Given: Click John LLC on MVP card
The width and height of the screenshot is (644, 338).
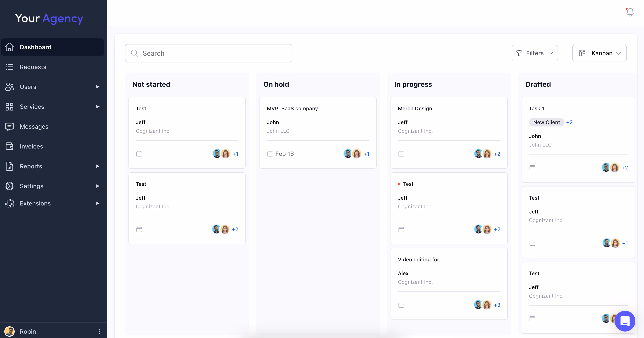Looking at the screenshot, I should point(278,131).
